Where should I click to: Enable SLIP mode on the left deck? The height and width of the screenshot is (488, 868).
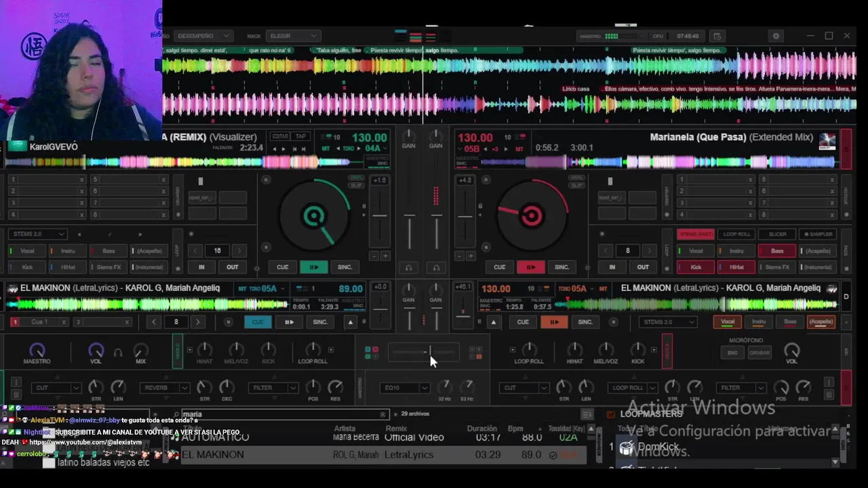coord(356,185)
